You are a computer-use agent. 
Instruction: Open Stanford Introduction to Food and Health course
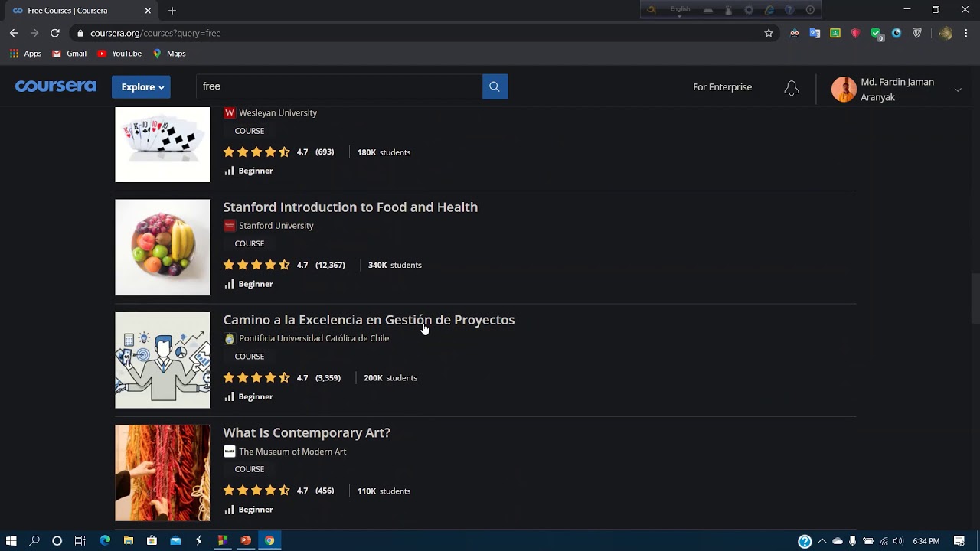tap(351, 207)
